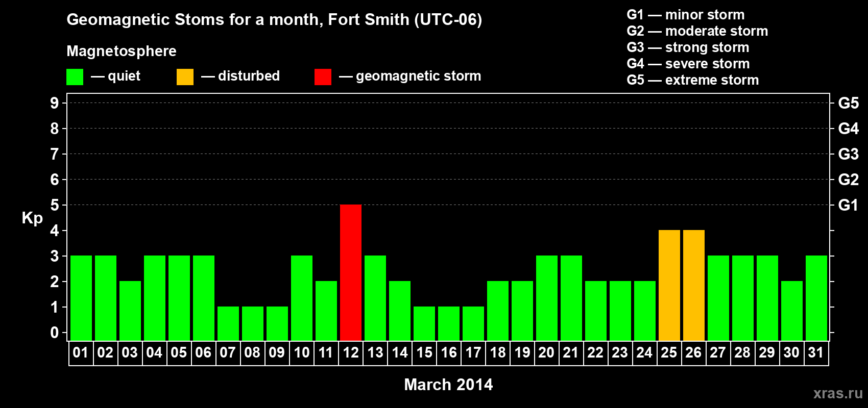Click the G3 strong storm legend text
This screenshot has height=408, width=868.
[x=688, y=47]
